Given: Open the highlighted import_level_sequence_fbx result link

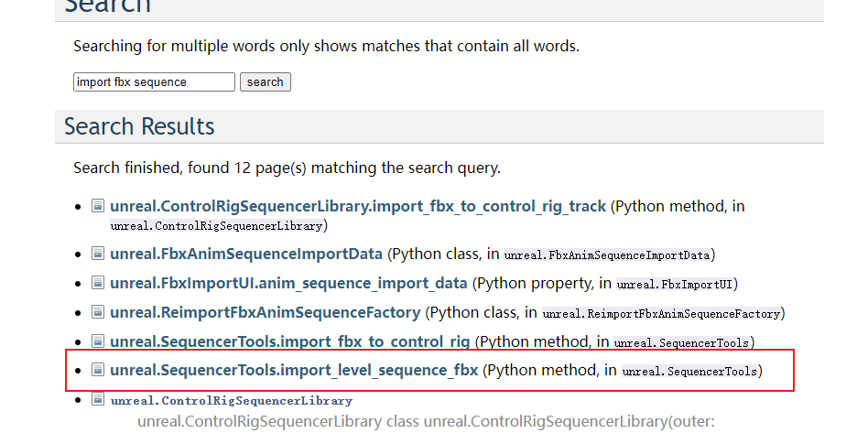Looking at the screenshot, I should pos(294,371).
